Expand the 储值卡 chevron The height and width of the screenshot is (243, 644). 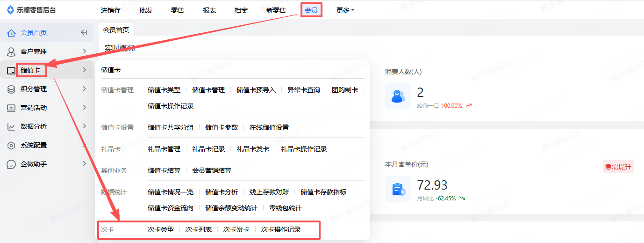(85, 70)
